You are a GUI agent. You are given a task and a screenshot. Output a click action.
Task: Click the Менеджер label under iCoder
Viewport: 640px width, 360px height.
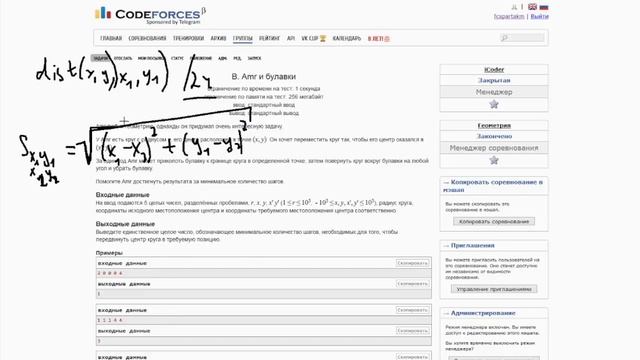click(494, 92)
